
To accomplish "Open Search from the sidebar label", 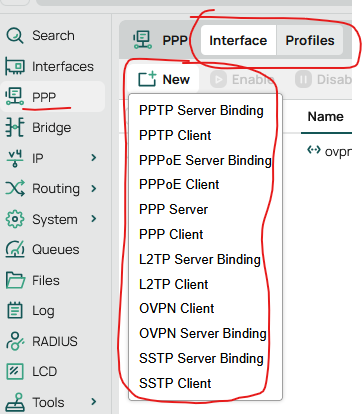I will click(x=53, y=35).
